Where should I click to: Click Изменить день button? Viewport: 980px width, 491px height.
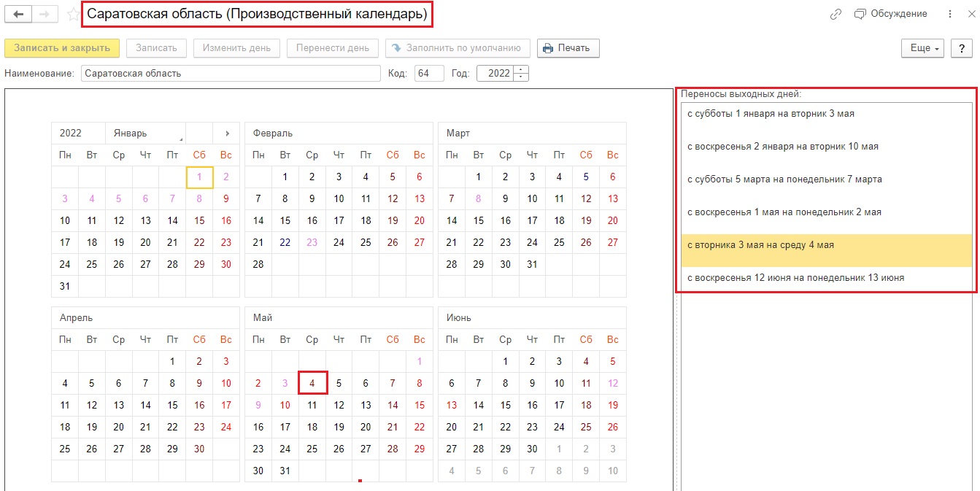tap(236, 48)
